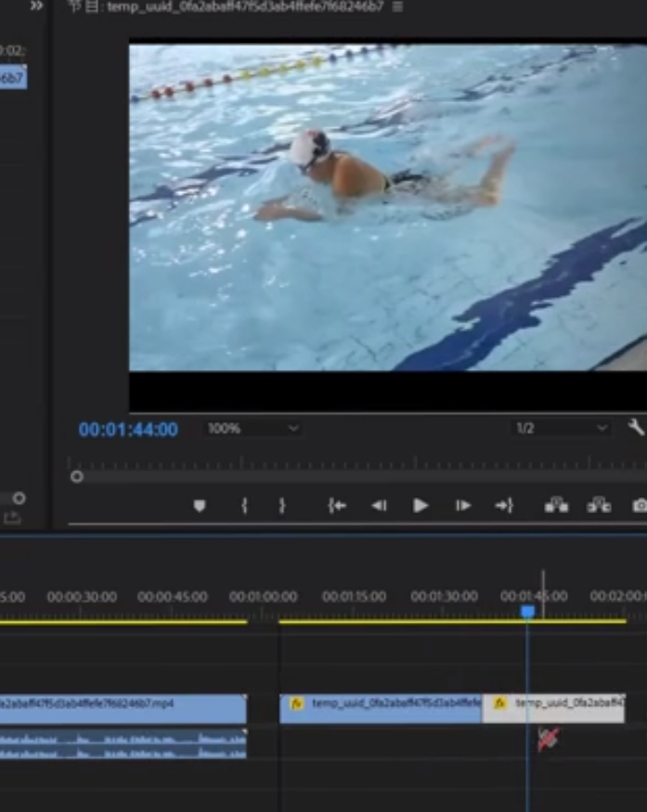
Task: Click the Extract button icon
Action: pos(599,506)
